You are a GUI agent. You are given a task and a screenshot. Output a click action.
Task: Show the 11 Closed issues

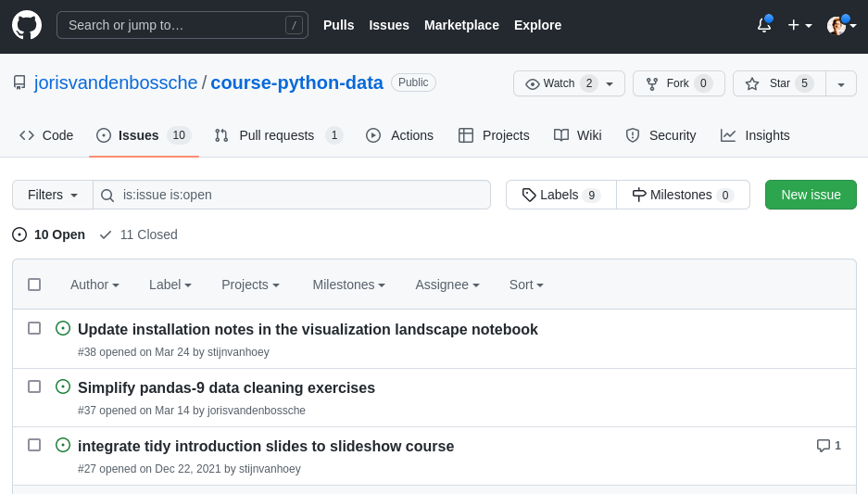coord(139,234)
